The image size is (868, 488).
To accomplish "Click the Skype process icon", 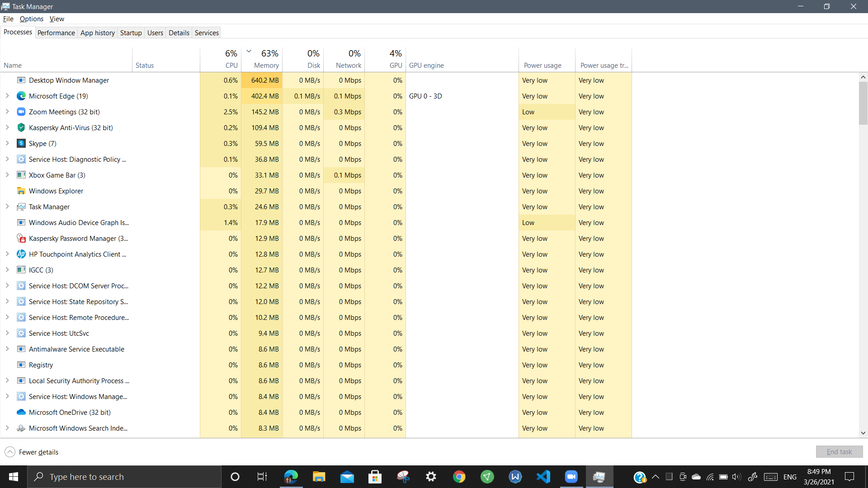I will point(21,143).
